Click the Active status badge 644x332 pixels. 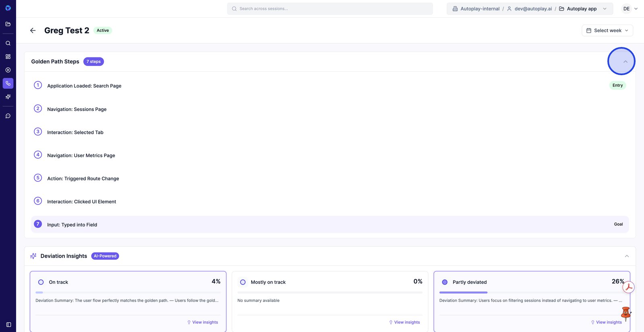(x=103, y=31)
